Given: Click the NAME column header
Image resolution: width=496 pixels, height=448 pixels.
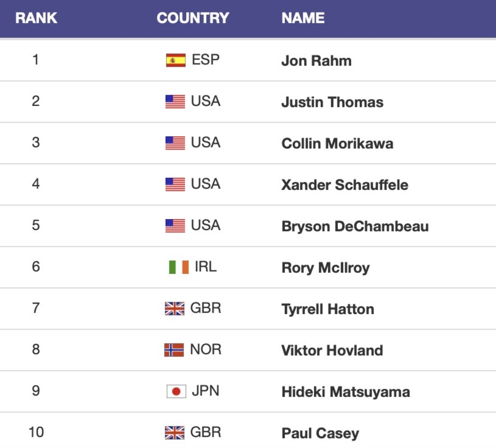Looking at the screenshot, I should pos(303,18).
